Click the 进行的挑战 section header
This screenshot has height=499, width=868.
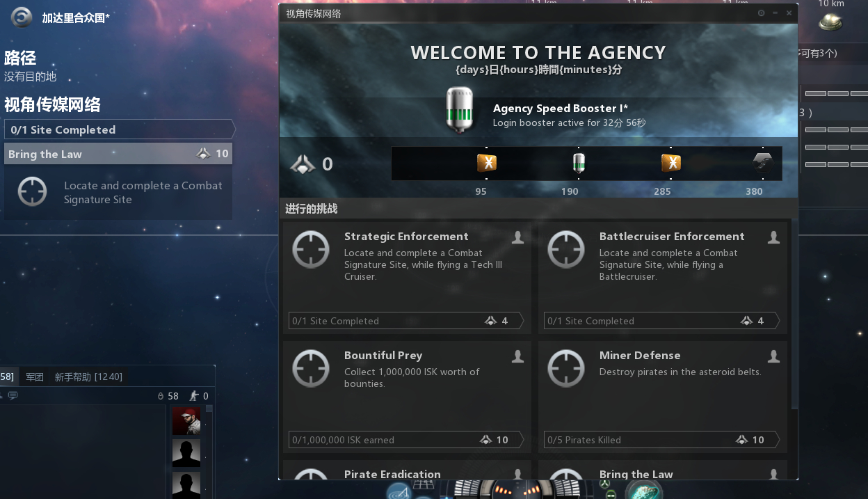(312, 209)
